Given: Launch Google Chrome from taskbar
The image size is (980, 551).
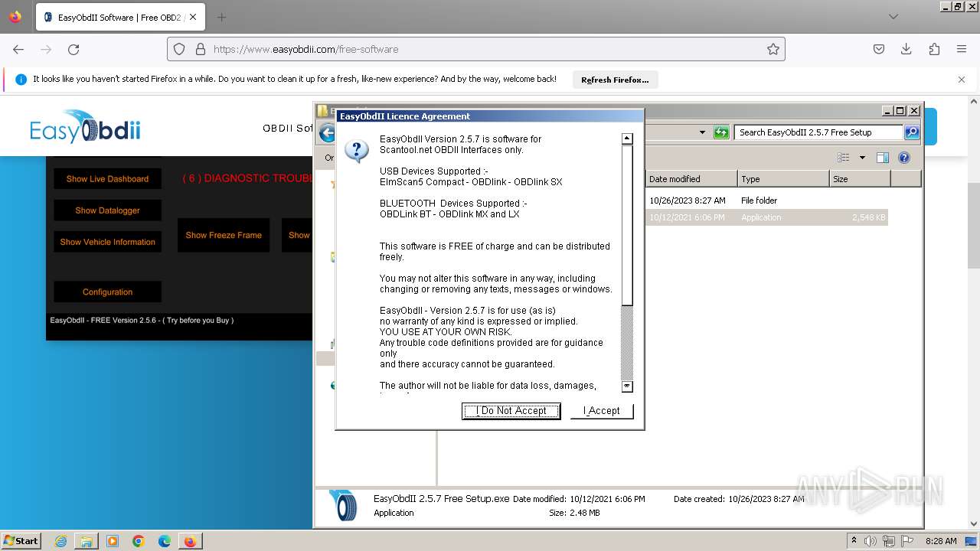Looking at the screenshot, I should tap(139, 541).
